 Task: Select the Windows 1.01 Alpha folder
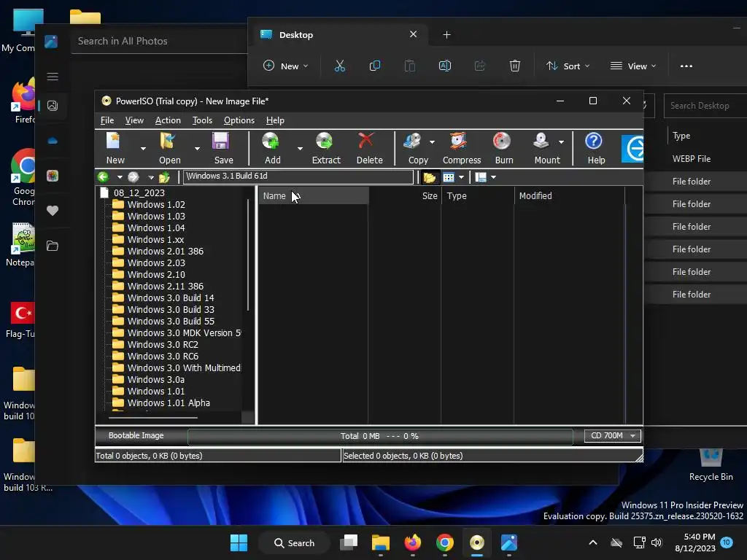tap(169, 402)
